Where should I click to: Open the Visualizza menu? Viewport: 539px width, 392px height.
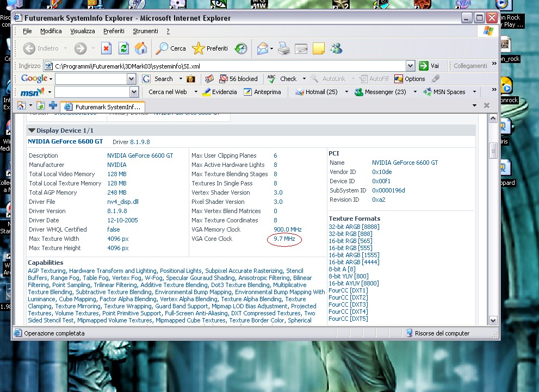(83, 31)
